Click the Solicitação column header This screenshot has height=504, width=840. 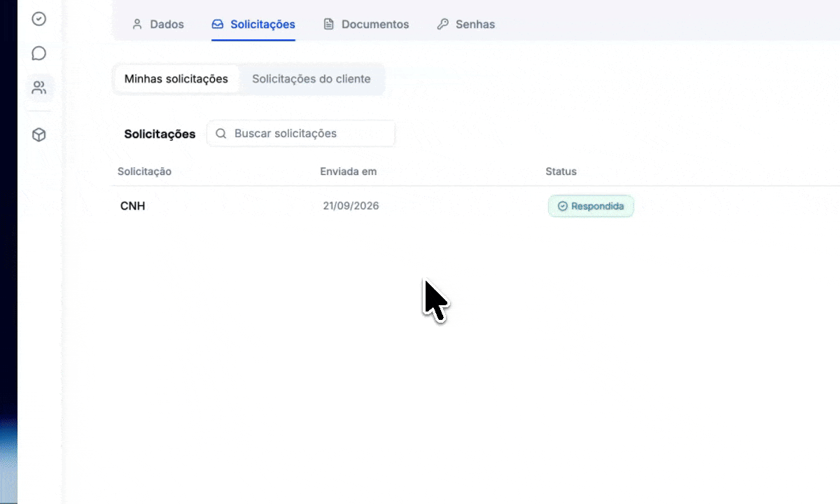[x=144, y=171]
